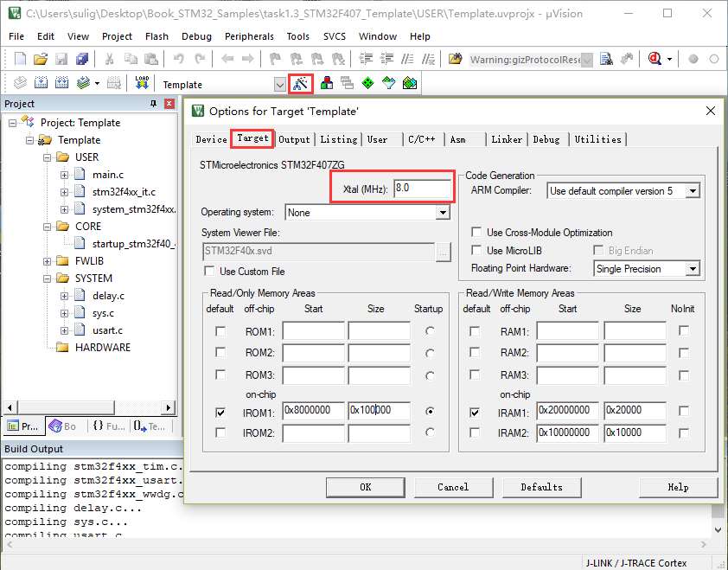Open the Debug tab in options dialog
The image size is (728, 570).
[x=546, y=139]
